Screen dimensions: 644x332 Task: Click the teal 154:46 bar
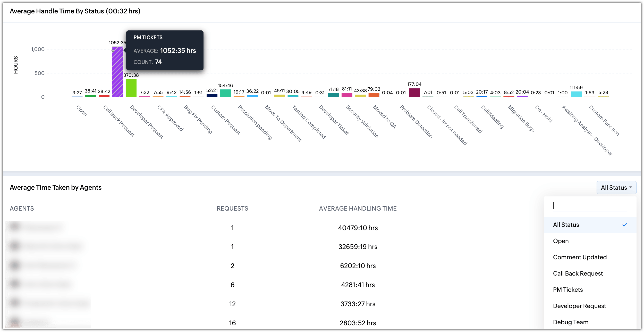(x=225, y=93)
